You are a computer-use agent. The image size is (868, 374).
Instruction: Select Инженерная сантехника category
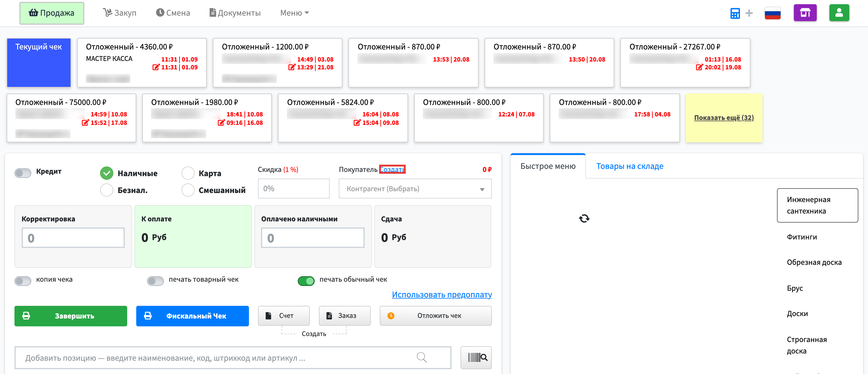tap(817, 205)
